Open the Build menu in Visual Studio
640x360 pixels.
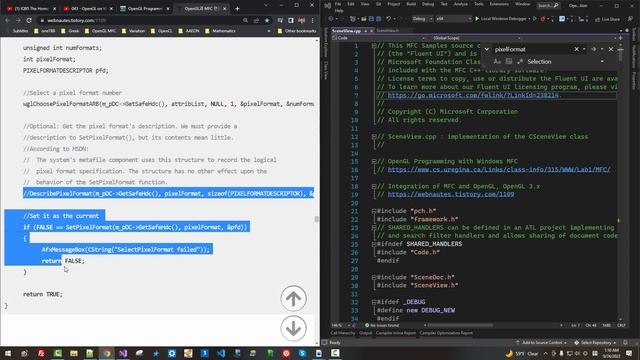click(x=411, y=4)
